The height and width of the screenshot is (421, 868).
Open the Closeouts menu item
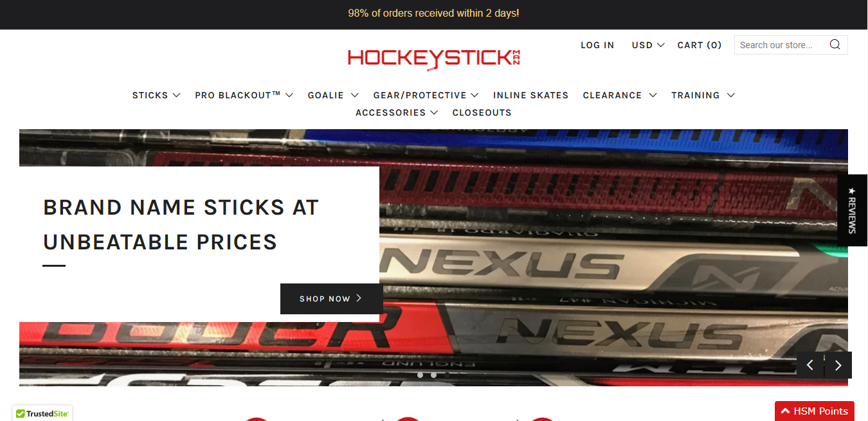482,112
